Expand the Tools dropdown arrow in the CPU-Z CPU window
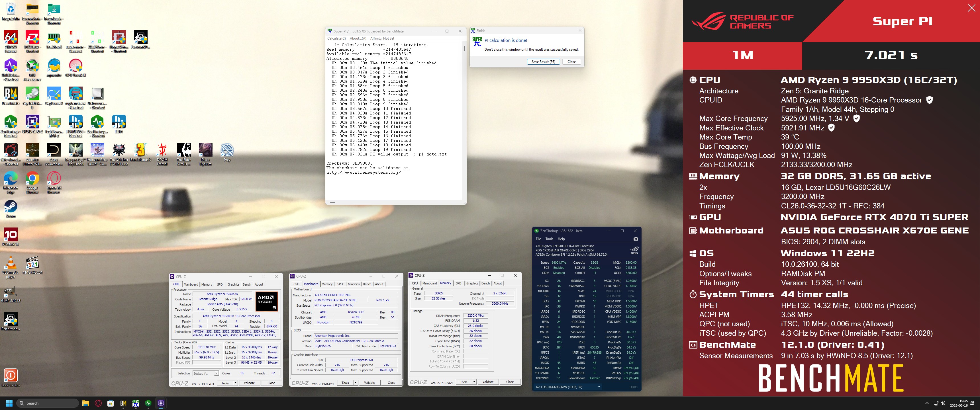The height and width of the screenshot is (410, 980). (236, 383)
